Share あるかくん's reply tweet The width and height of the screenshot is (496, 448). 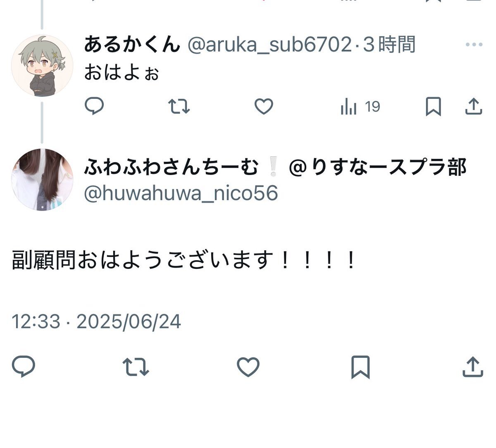pyautogui.click(x=474, y=106)
